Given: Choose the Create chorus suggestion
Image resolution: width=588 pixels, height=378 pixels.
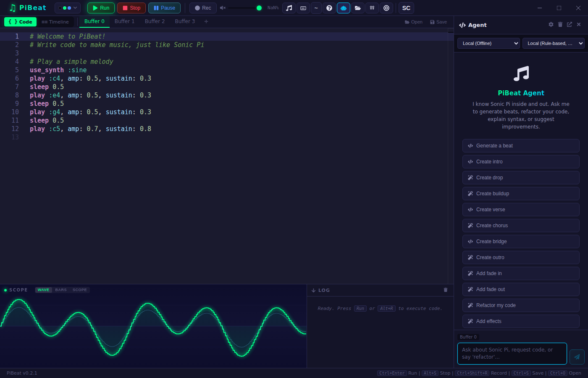Looking at the screenshot, I should click(x=521, y=226).
